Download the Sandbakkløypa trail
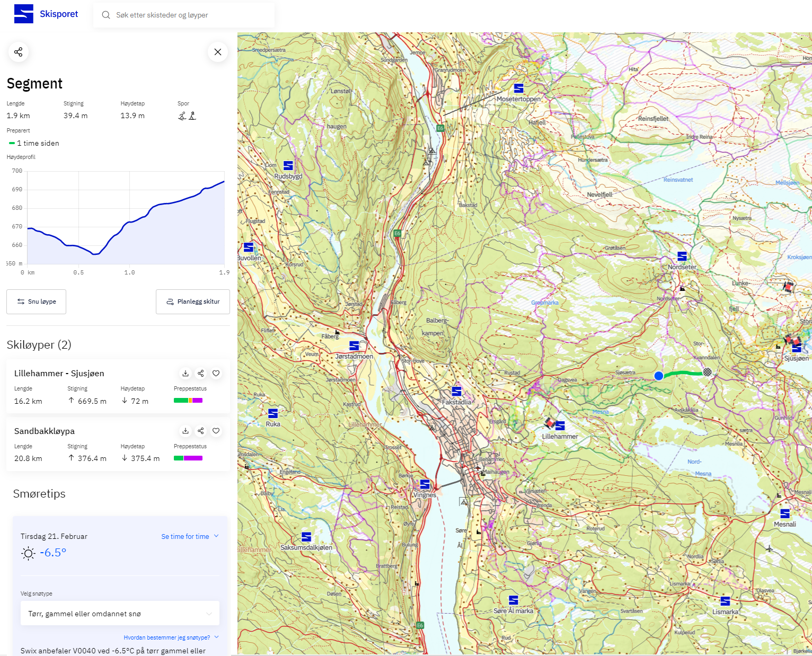 pyautogui.click(x=186, y=431)
